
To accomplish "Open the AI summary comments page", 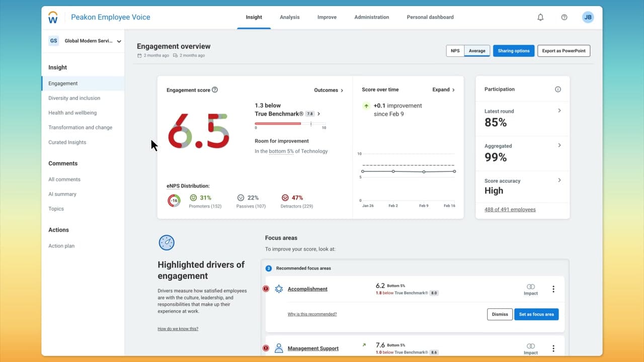I will tap(62, 194).
